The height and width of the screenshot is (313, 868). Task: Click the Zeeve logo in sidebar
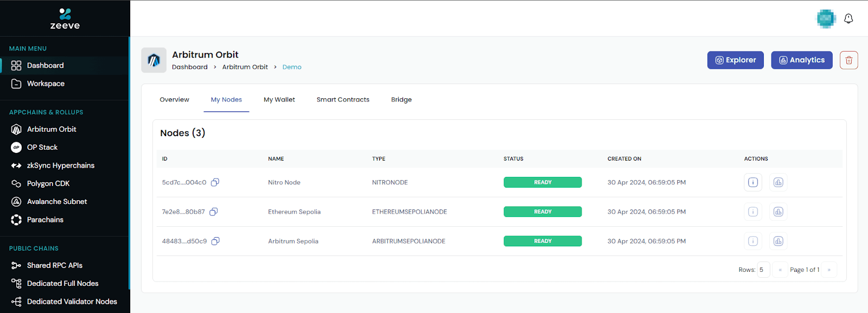pos(65,18)
